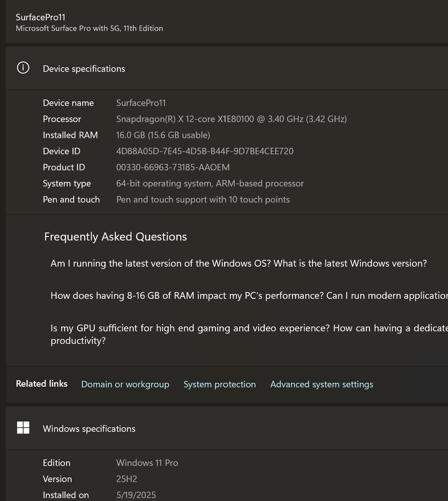Click the pen and touch support value
The image size is (448, 501).
click(x=202, y=199)
